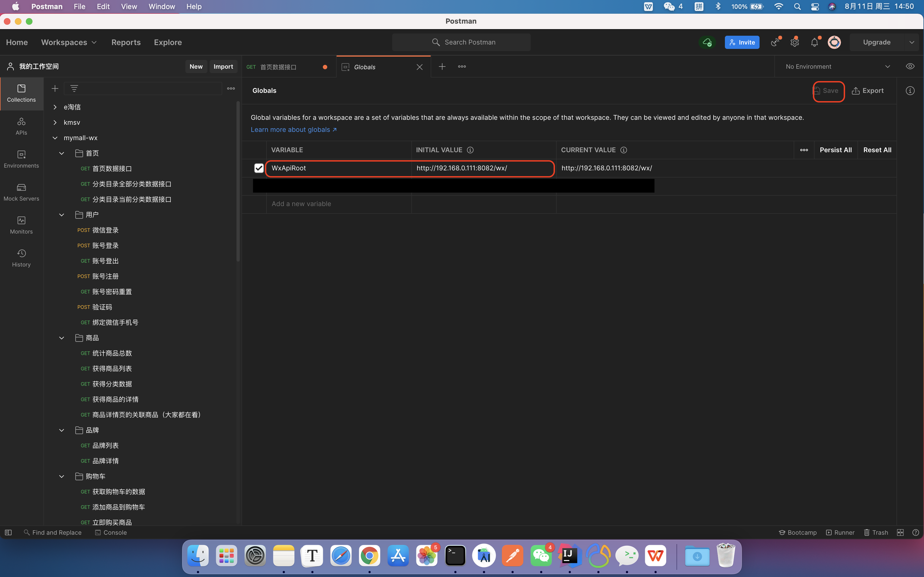Open the settings gear icon in header
The image size is (924, 577).
tap(794, 42)
